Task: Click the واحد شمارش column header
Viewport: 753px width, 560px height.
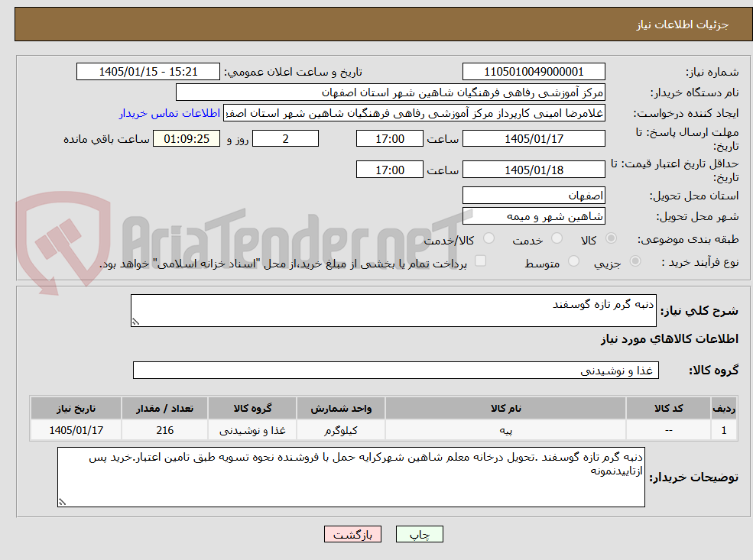Action: click(340, 409)
